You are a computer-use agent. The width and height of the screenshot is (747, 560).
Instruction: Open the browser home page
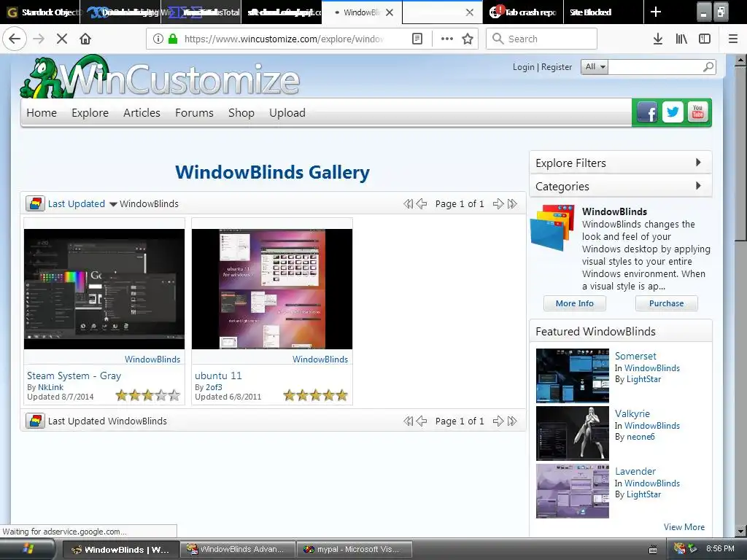point(85,39)
